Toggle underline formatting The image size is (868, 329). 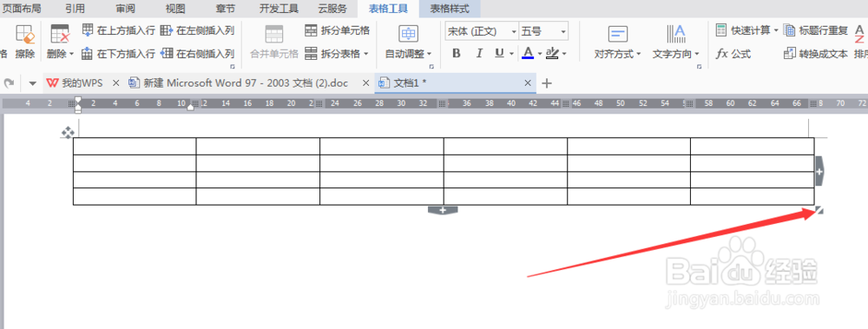click(x=499, y=54)
